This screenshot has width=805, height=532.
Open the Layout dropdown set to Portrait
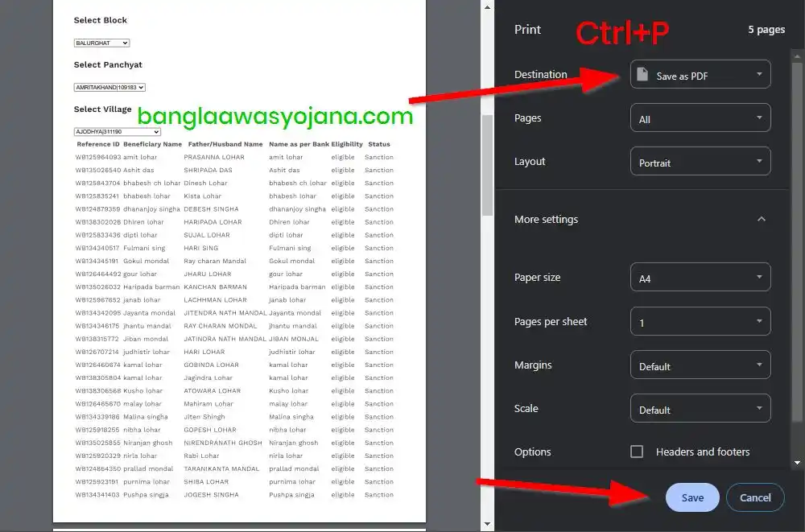click(700, 161)
